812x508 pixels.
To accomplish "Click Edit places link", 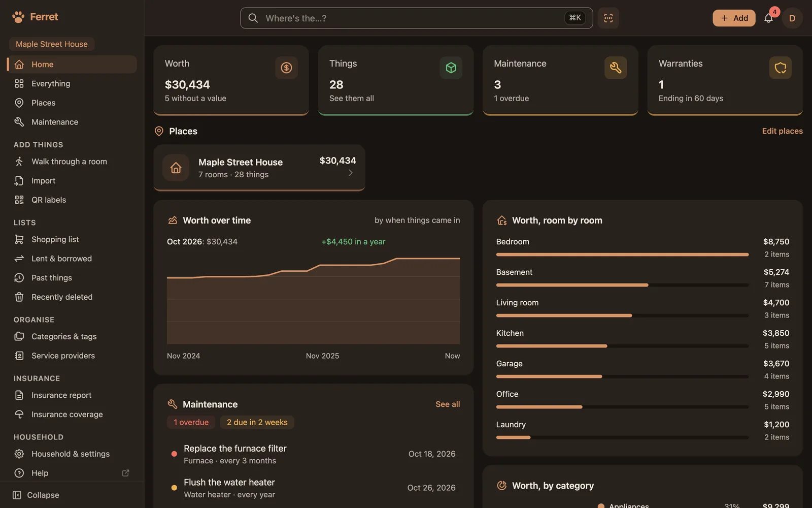I will (x=782, y=131).
